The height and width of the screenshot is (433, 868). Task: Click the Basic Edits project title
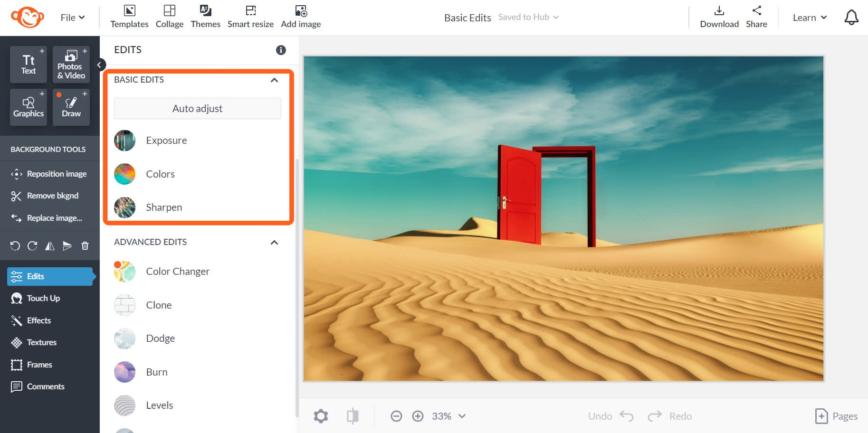[x=467, y=18]
